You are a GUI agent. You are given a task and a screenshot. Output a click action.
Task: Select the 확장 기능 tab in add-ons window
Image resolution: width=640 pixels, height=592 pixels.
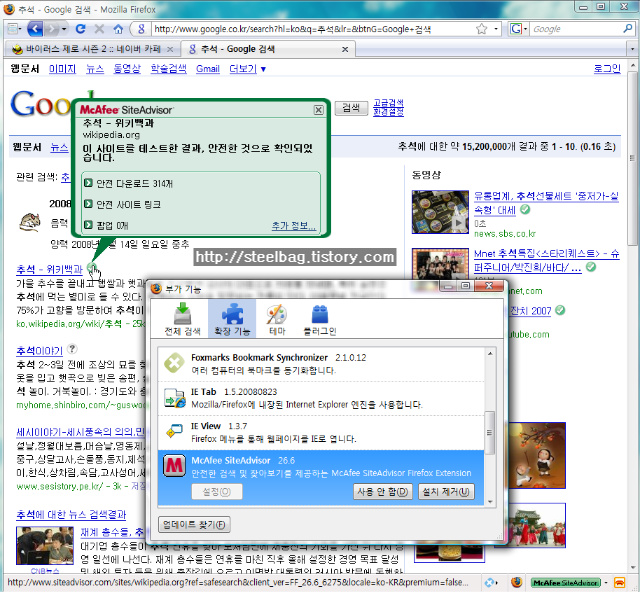(232, 319)
